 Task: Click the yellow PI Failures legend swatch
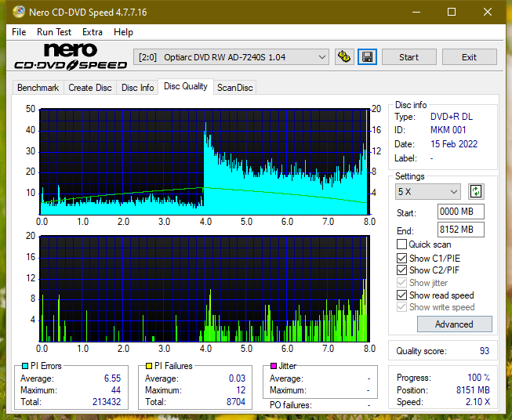(x=149, y=366)
